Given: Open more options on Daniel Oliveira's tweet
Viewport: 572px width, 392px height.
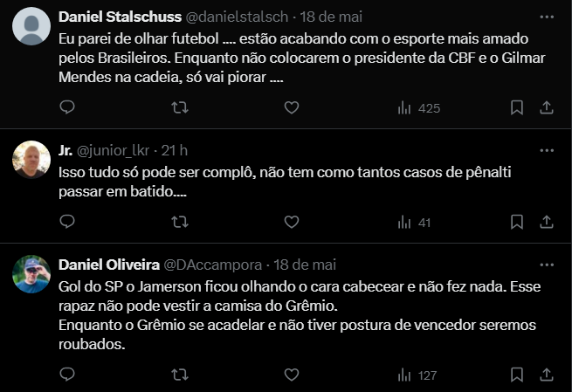Looking at the screenshot, I should pos(546,265).
